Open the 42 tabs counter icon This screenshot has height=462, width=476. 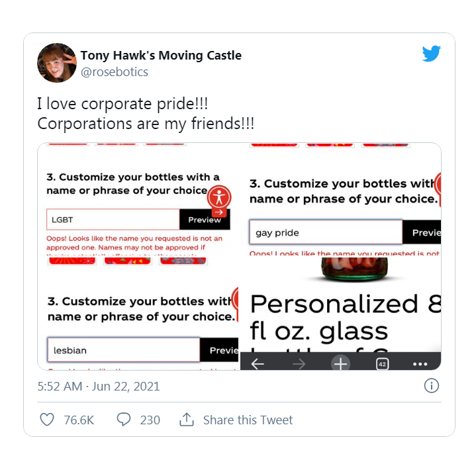(x=382, y=363)
